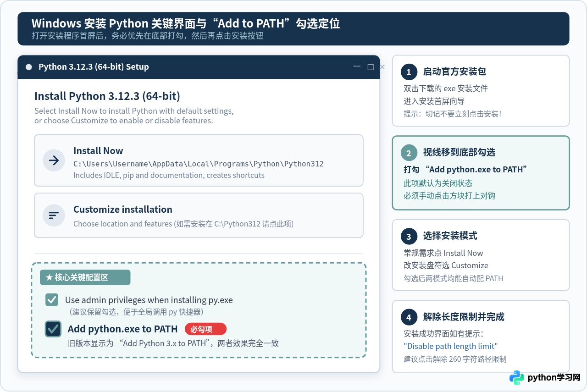Image resolution: width=587 pixels, height=392 pixels.
Task: Click the Select Install Now description line
Action: (x=134, y=111)
